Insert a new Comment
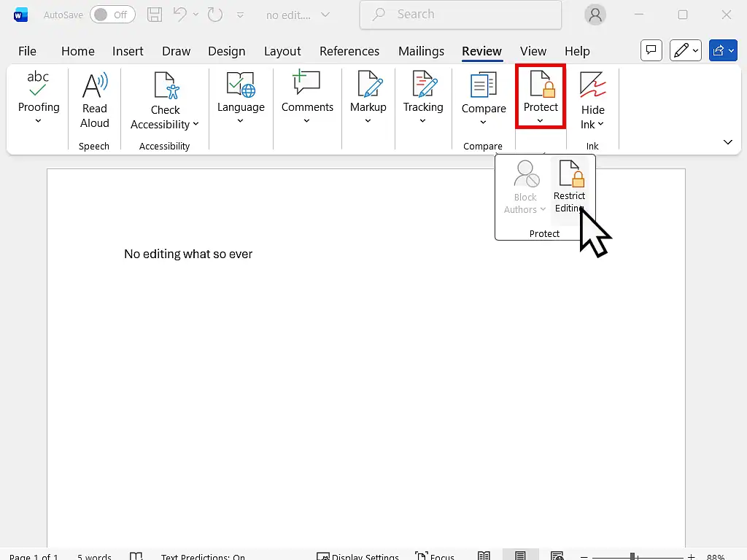Screen dimensions: 747x560 [306, 98]
